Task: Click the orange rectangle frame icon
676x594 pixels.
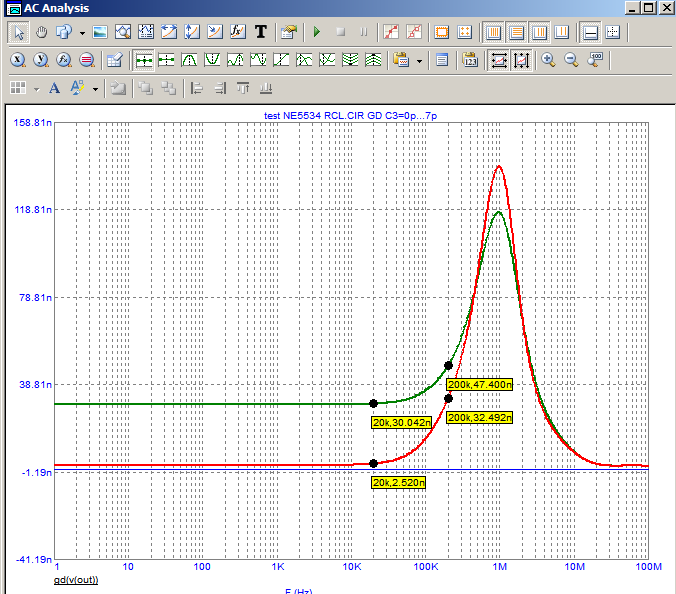Action: pyautogui.click(x=441, y=32)
